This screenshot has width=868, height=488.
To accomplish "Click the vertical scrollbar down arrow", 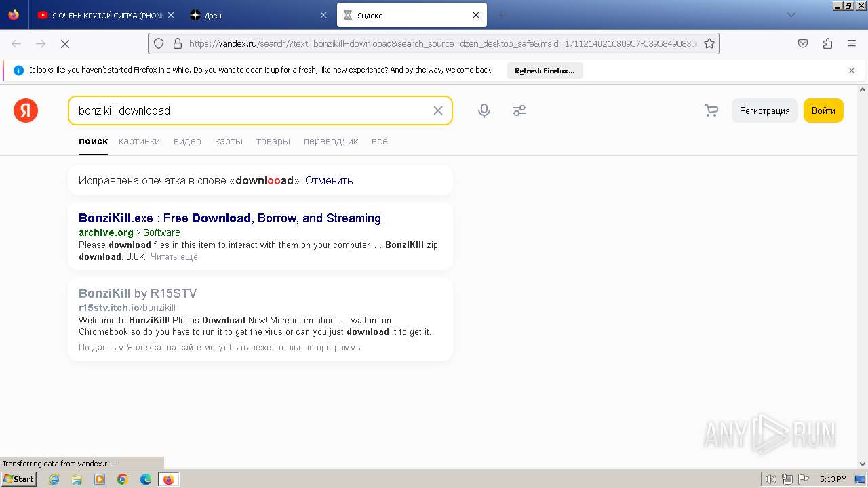I will click(x=863, y=464).
